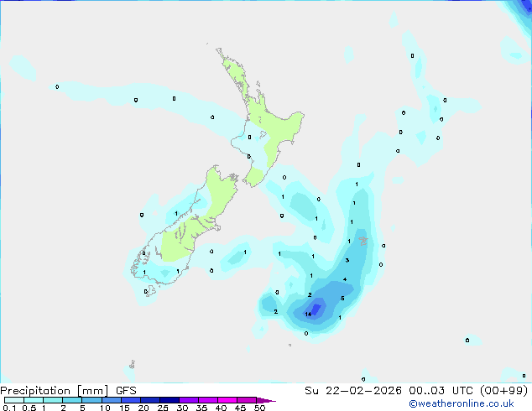Click the "45" legend scale label
Screen dimensions: 532x411
pyautogui.click(x=240, y=408)
